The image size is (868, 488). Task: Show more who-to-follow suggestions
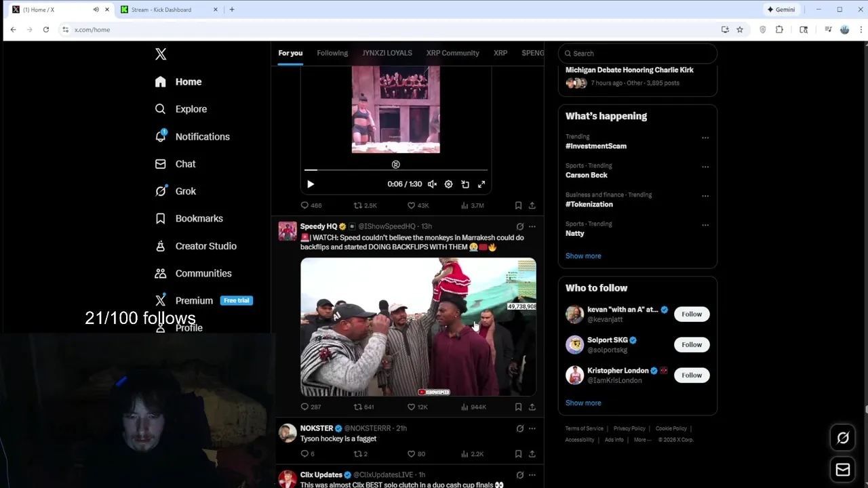click(583, 403)
